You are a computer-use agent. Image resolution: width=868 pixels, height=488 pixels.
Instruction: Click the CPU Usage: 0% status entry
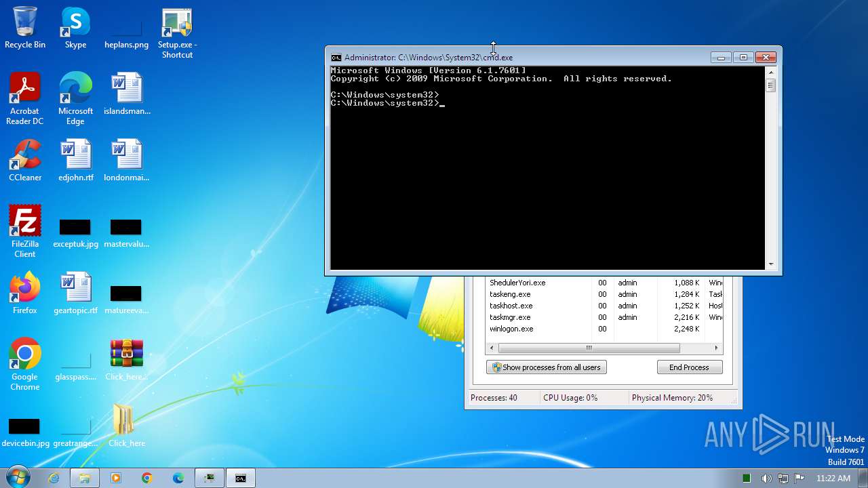(570, 398)
